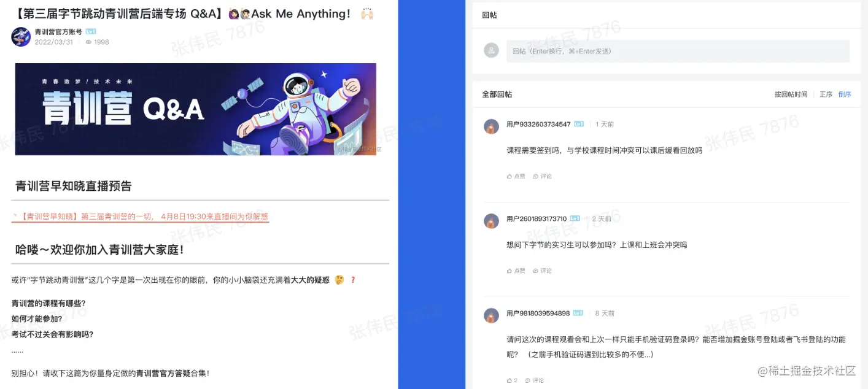The width and height of the screenshot is (868, 389).
Task: Open 青训营官方账号 profile name
Action: (58, 32)
